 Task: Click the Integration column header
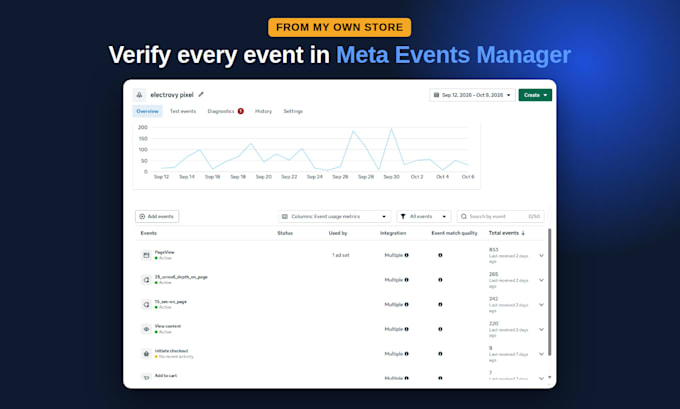pyautogui.click(x=393, y=233)
